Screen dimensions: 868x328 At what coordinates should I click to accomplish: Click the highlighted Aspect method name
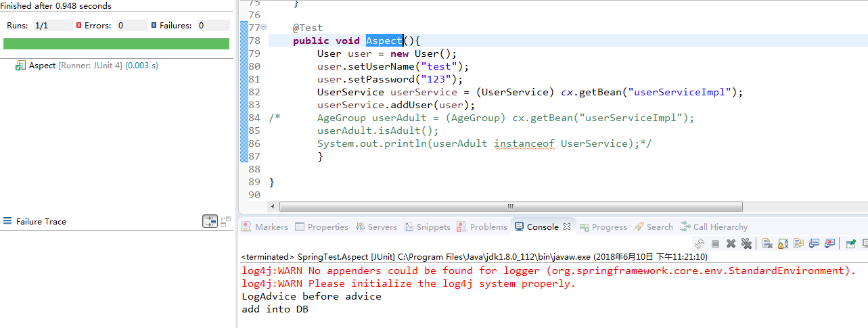tap(384, 41)
